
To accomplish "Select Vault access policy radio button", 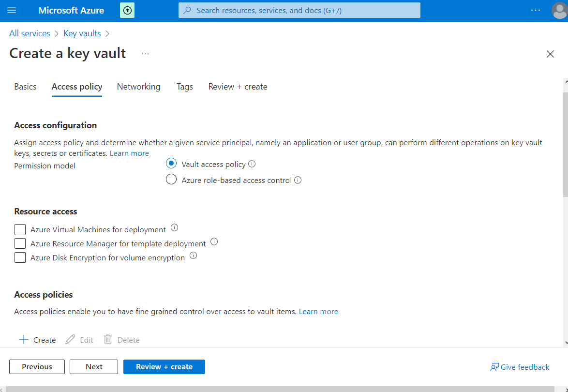I will click(171, 164).
